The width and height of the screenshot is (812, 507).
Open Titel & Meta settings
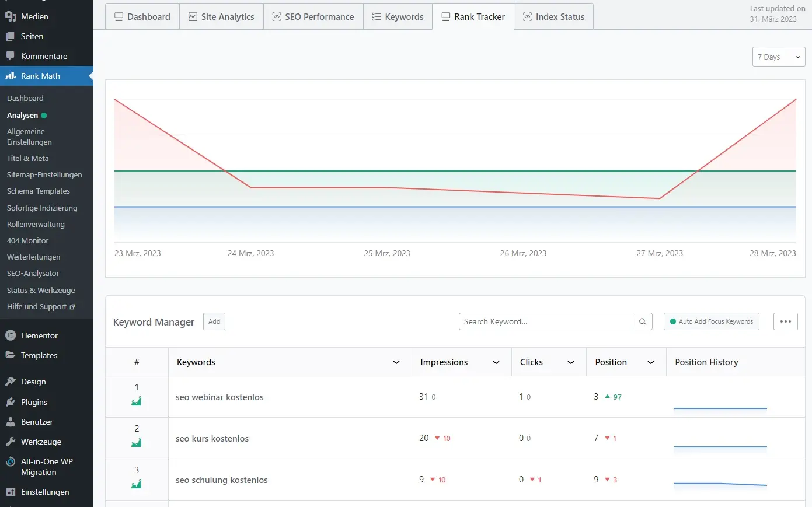pos(27,158)
